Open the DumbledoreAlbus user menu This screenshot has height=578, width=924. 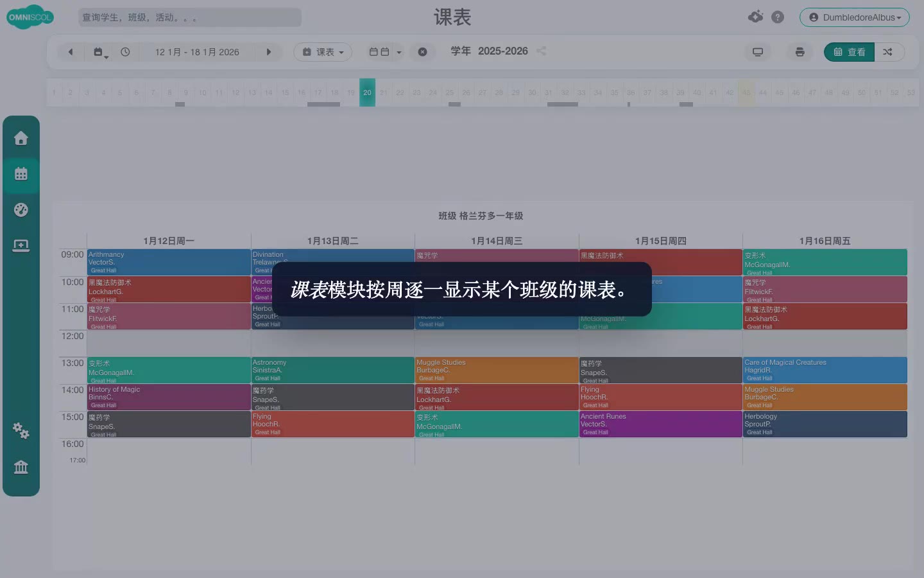coord(855,17)
